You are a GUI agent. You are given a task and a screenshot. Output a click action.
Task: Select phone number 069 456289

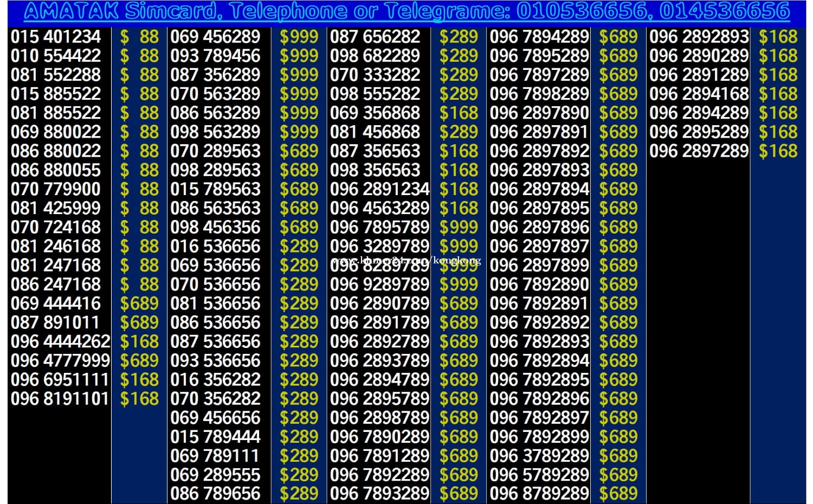[215, 37]
